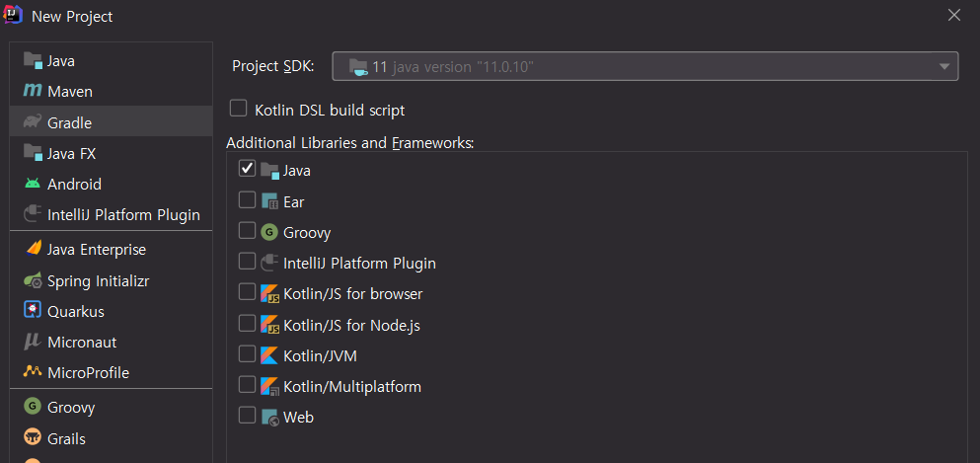Viewport: 980px width, 463px height.
Task: Click the 'Kotlin/JS for Node.js' label text
Action: 351,326
